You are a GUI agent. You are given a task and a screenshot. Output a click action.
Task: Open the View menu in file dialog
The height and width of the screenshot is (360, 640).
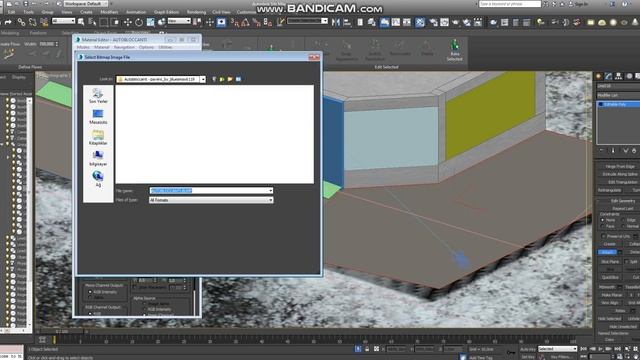(x=238, y=79)
